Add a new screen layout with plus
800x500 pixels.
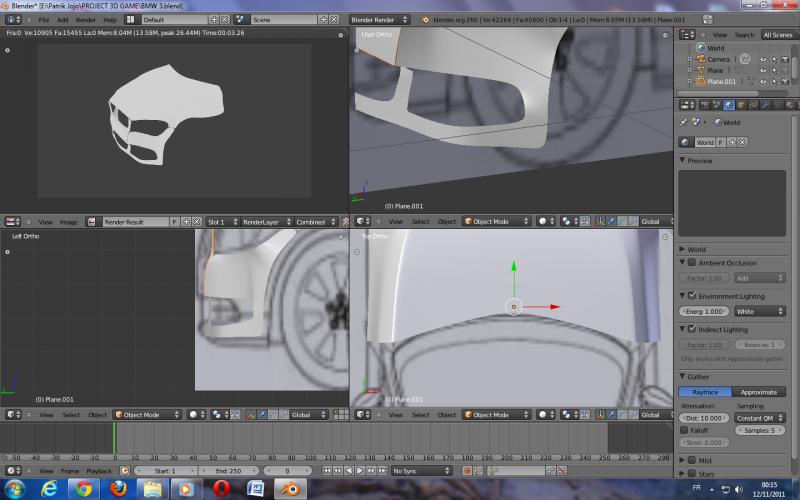pyautogui.click(x=214, y=19)
